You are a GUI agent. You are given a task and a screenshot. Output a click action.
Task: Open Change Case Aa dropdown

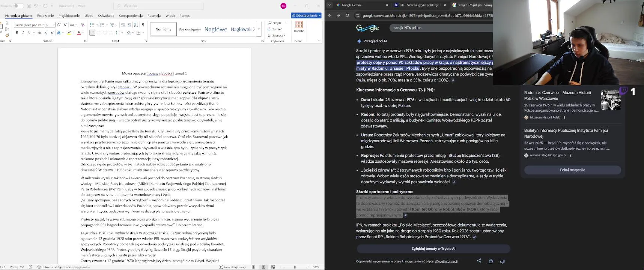click(x=74, y=25)
